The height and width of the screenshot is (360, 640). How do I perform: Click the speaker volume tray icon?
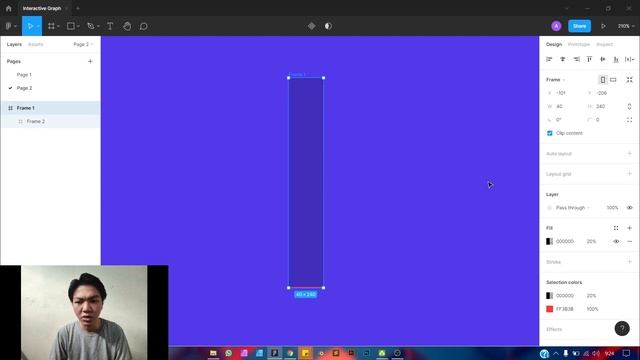click(x=596, y=353)
